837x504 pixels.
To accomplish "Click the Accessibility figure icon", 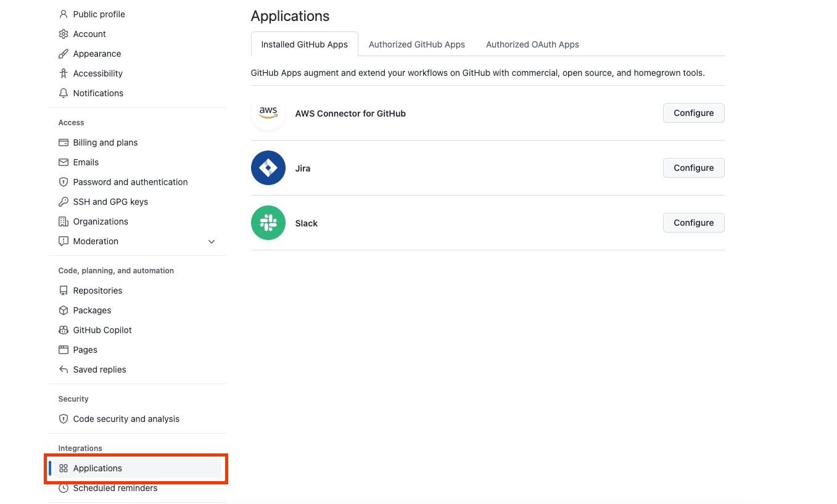I will click(63, 73).
